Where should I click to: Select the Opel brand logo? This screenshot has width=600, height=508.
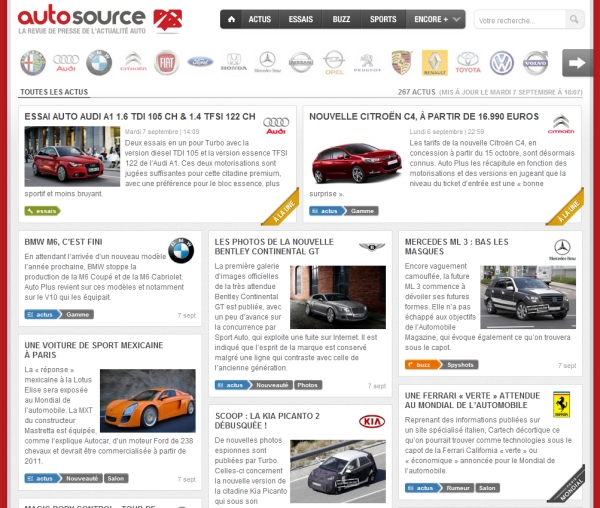pyautogui.click(x=334, y=62)
